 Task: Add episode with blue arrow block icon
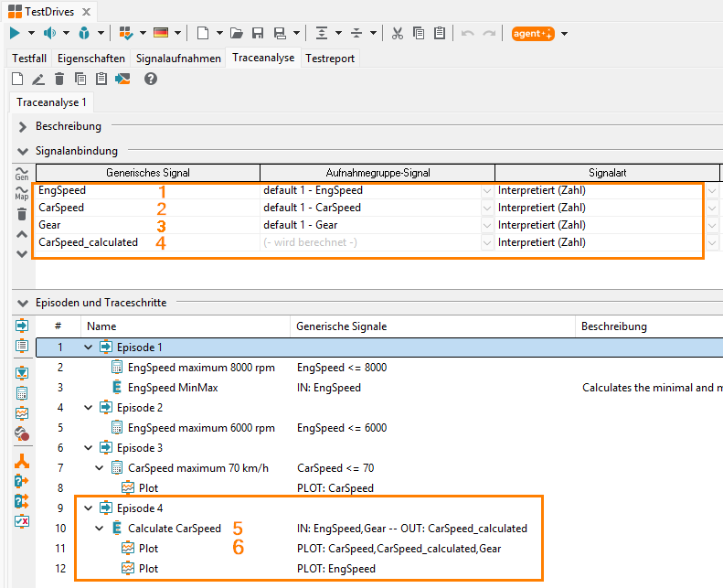(x=22, y=326)
